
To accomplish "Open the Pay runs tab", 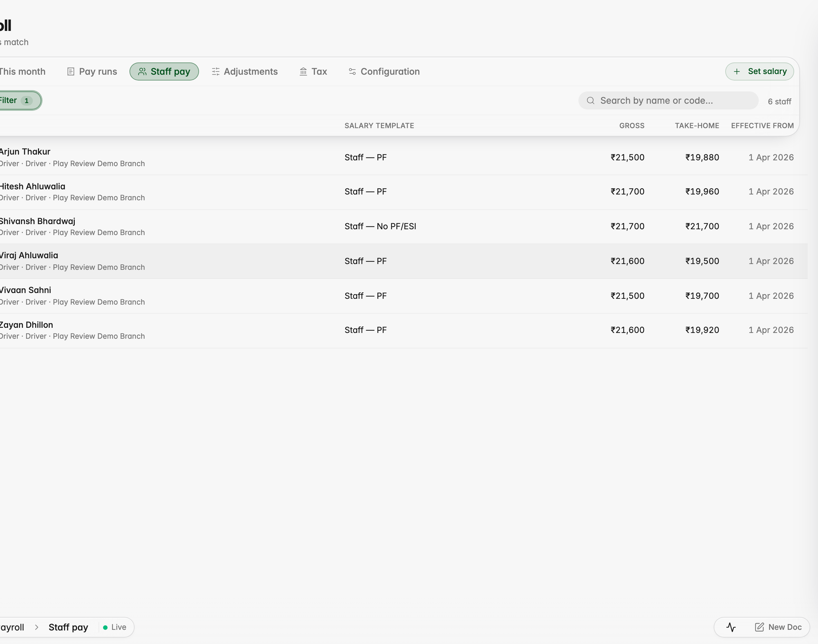I will [92, 71].
